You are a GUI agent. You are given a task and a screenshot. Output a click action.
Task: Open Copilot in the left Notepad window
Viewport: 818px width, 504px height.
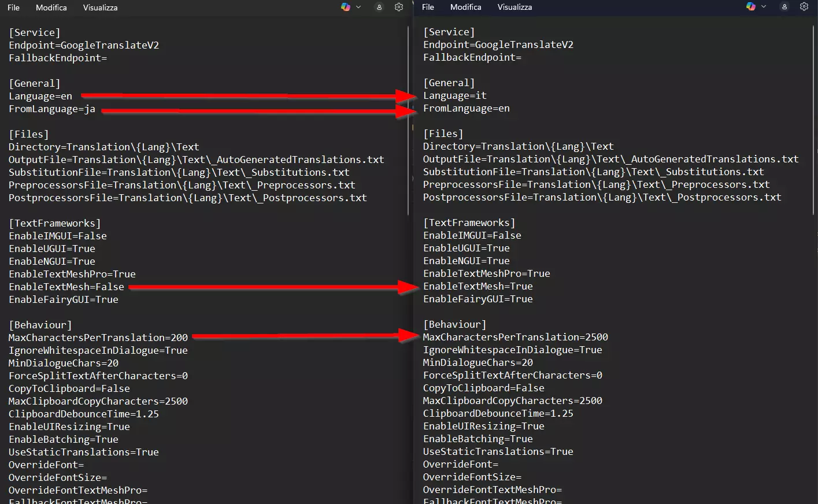tap(346, 7)
